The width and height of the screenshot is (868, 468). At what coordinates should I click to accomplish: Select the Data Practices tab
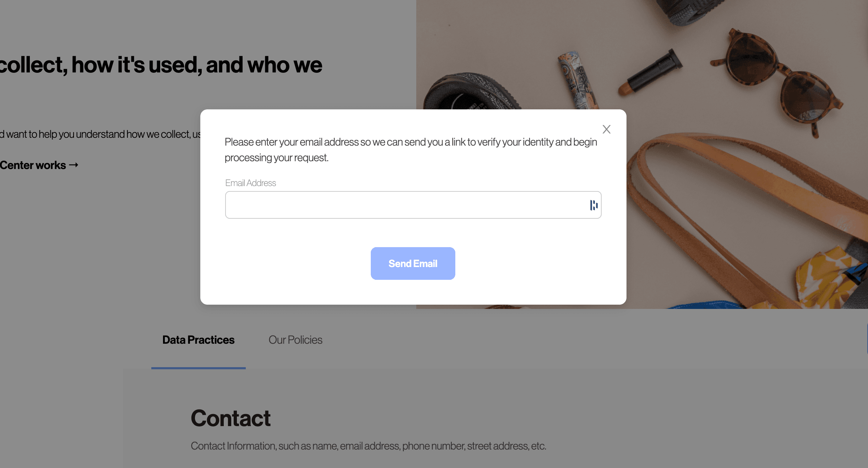click(x=198, y=340)
